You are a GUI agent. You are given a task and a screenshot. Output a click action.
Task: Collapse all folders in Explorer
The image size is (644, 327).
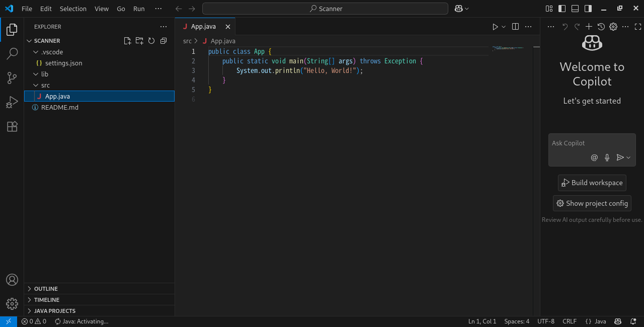pos(164,41)
